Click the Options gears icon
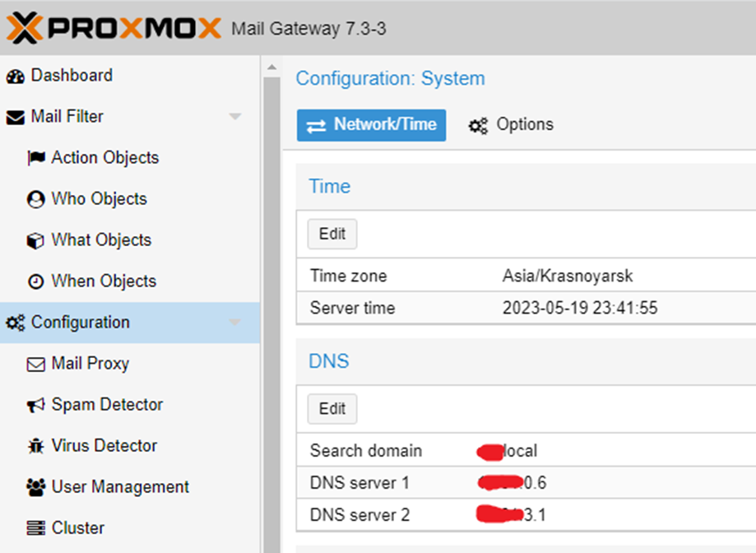Image resolution: width=756 pixels, height=553 pixels. [x=478, y=126]
